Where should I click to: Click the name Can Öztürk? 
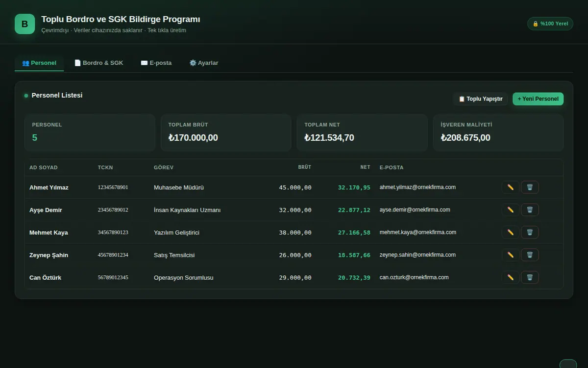[46, 278]
